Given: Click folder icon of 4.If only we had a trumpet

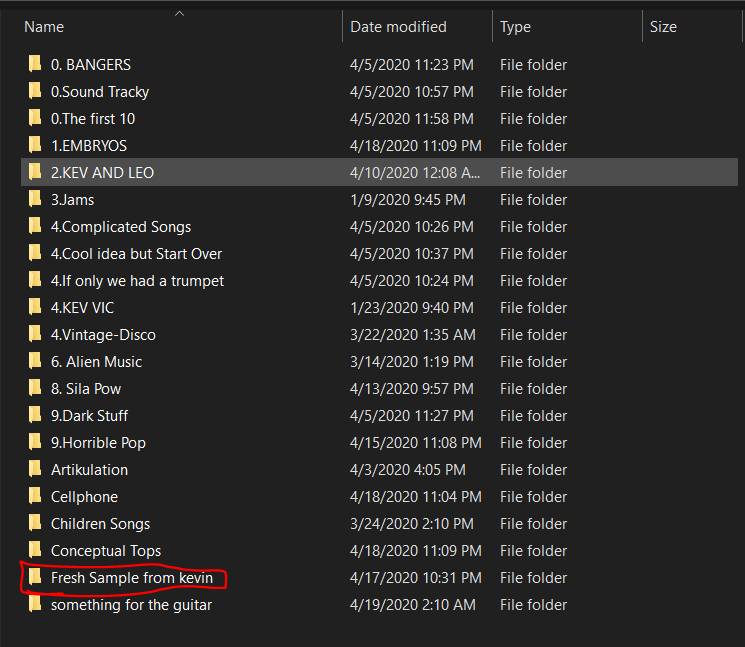Looking at the screenshot, I should [x=35, y=280].
